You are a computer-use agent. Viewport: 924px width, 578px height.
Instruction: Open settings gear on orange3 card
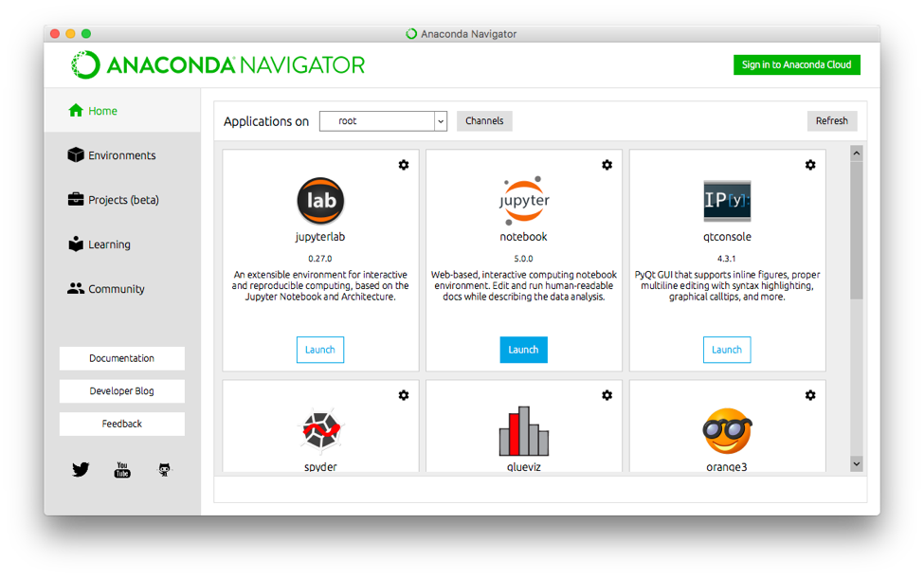810,395
